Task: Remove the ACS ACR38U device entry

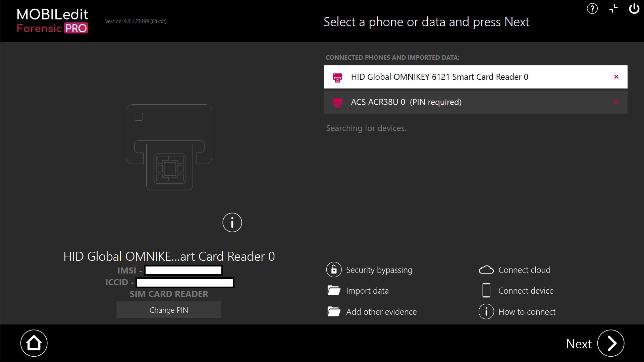Action: click(616, 102)
